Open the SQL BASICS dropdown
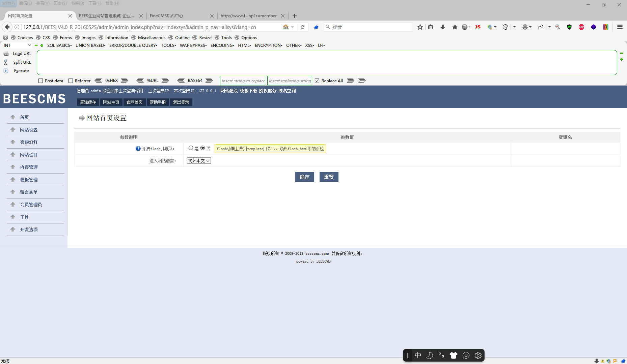Viewport: 627px width, 364px height. click(x=59, y=45)
